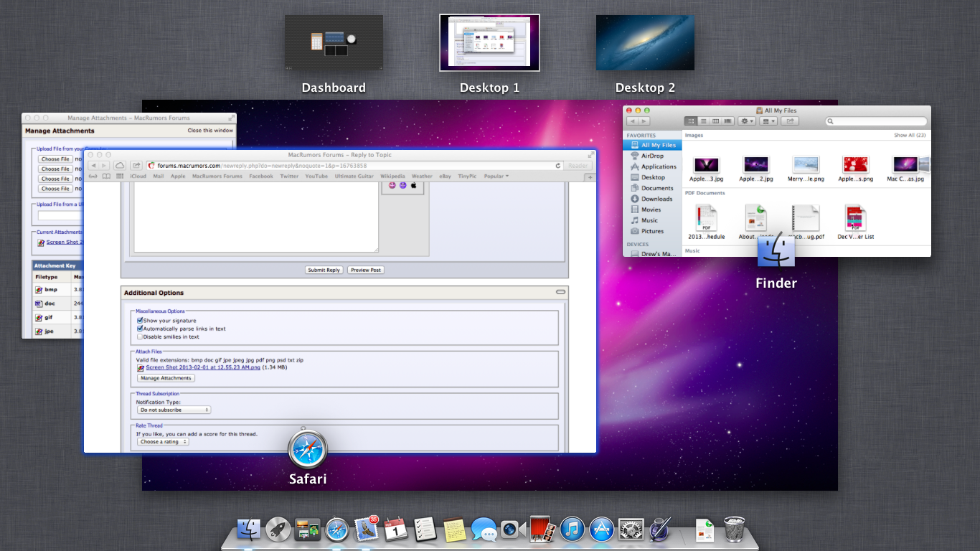
Task: Click Close this window in Manage Attachments
Action: [210, 131]
